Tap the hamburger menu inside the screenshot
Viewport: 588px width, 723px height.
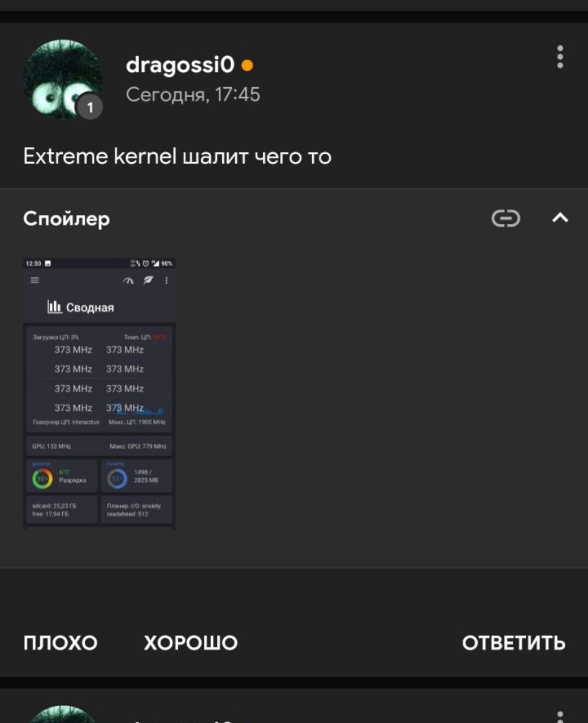(x=35, y=280)
